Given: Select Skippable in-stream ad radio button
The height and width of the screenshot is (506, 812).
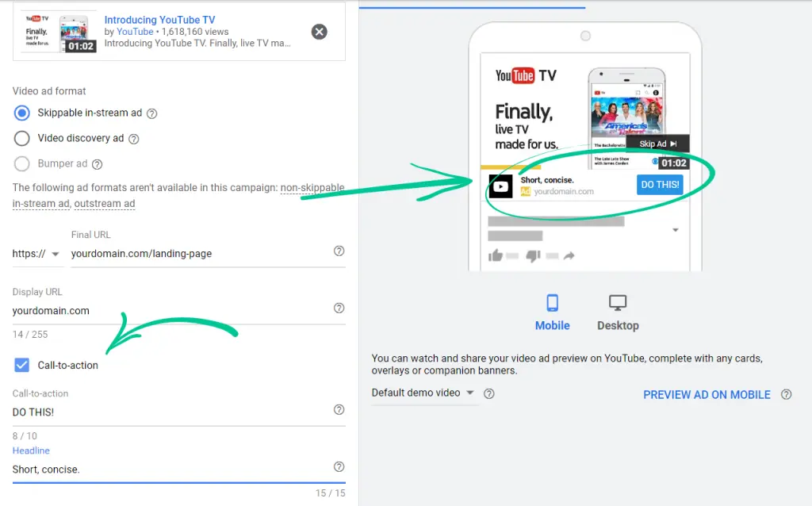Looking at the screenshot, I should 22,113.
